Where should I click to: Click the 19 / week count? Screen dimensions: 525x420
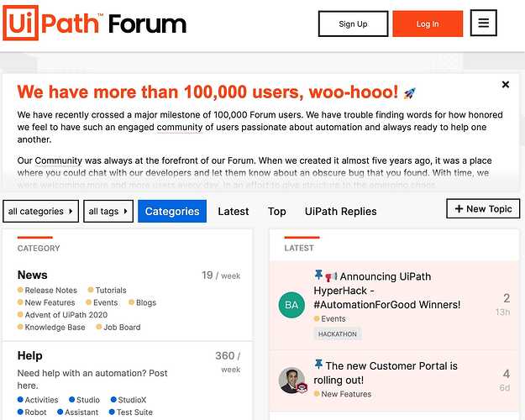pyautogui.click(x=221, y=276)
